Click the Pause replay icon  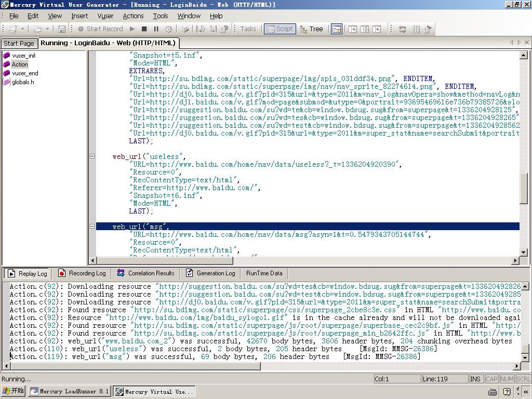(x=156, y=29)
